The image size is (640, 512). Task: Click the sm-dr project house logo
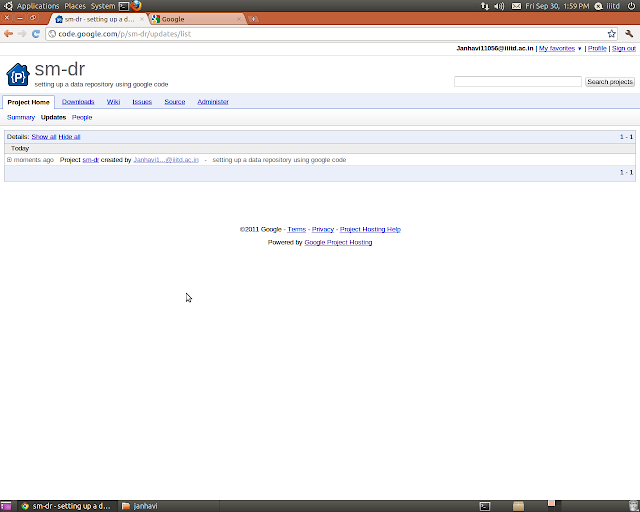[18, 75]
